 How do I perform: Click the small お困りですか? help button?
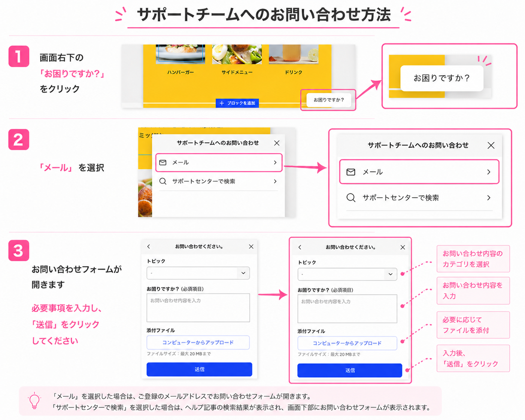pyautogui.click(x=328, y=100)
